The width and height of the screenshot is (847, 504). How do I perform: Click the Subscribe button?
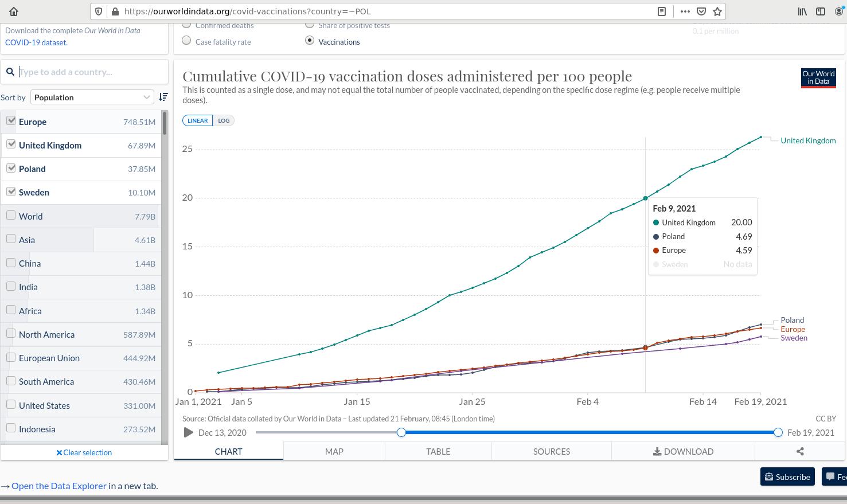point(787,476)
